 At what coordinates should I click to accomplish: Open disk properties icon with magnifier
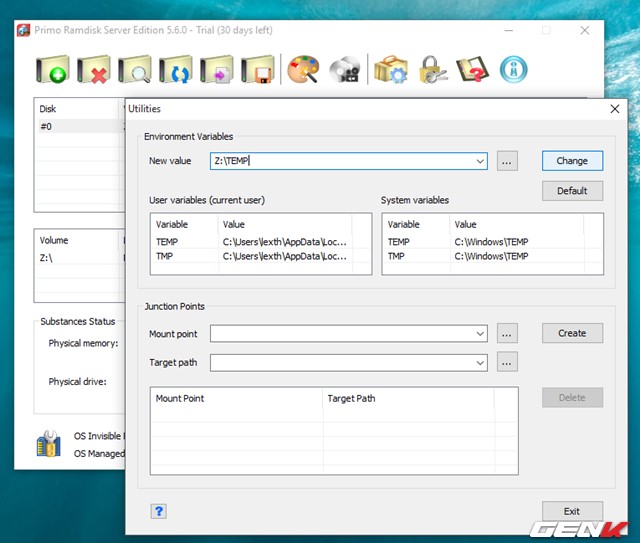click(x=134, y=69)
